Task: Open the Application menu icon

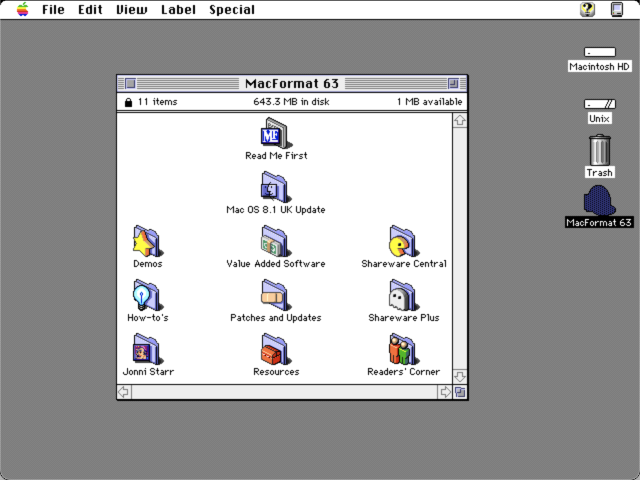Action: click(617, 9)
